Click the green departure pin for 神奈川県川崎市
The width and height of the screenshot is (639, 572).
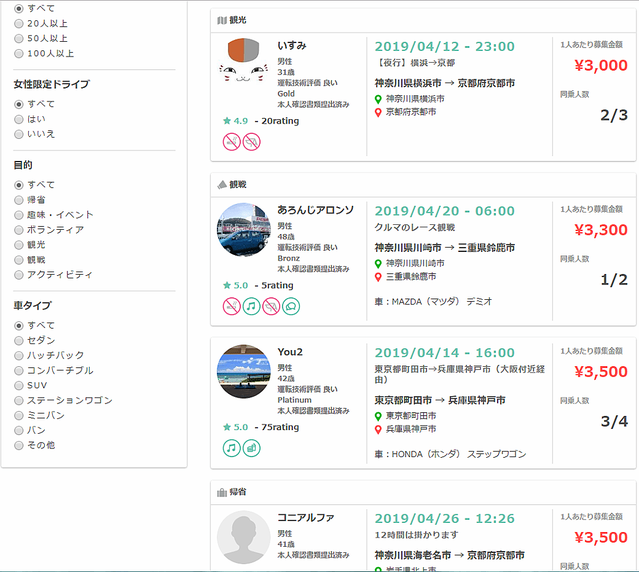click(379, 263)
